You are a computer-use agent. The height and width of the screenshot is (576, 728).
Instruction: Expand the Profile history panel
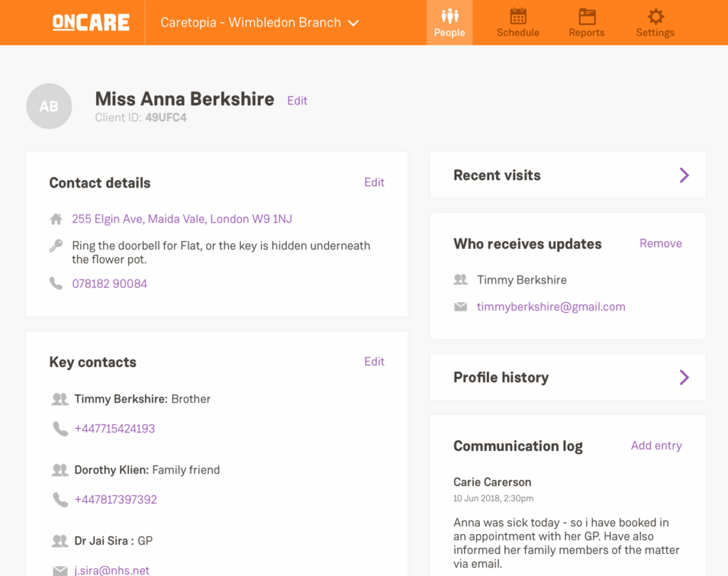(683, 377)
